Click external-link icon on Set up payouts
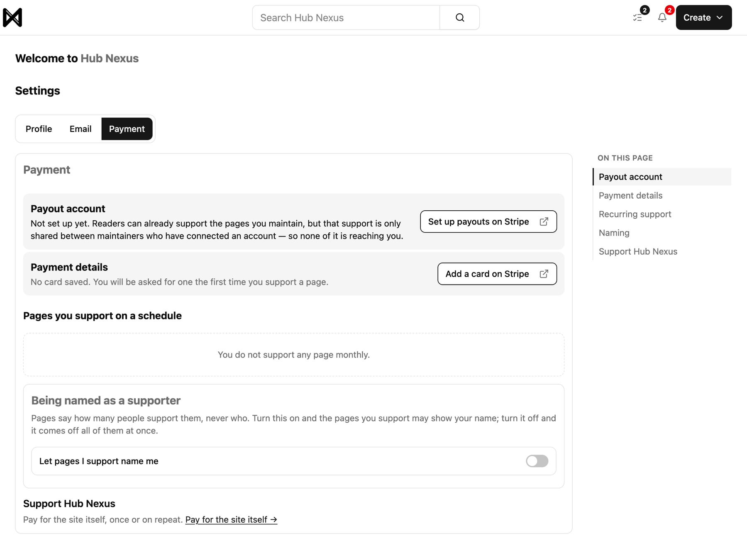The height and width of the screenshot is (560, 747). coord(544,222)
